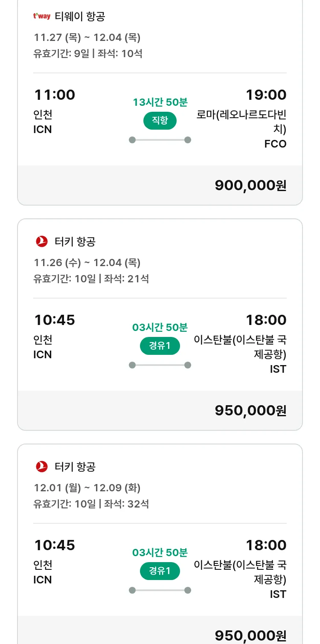
Task: Click the T'way airline logo
Action: [x=42, y=17]
